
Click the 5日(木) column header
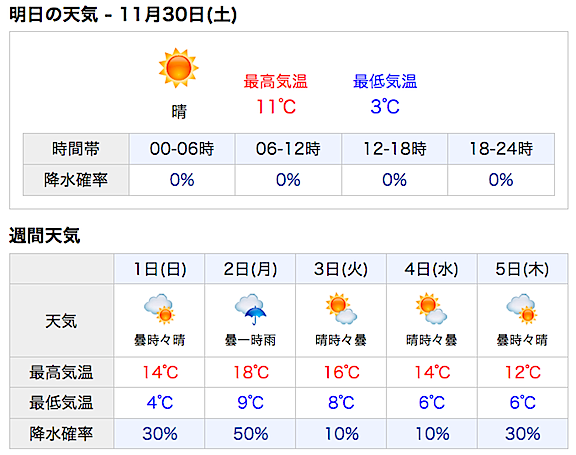pyautogui.click(x=522, y=269)
